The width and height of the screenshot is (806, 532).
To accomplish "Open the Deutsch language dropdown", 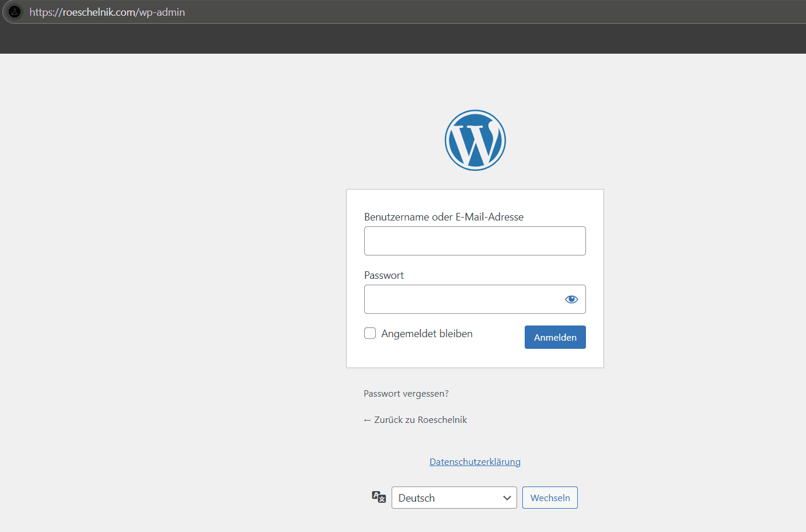I will point(454,498).
